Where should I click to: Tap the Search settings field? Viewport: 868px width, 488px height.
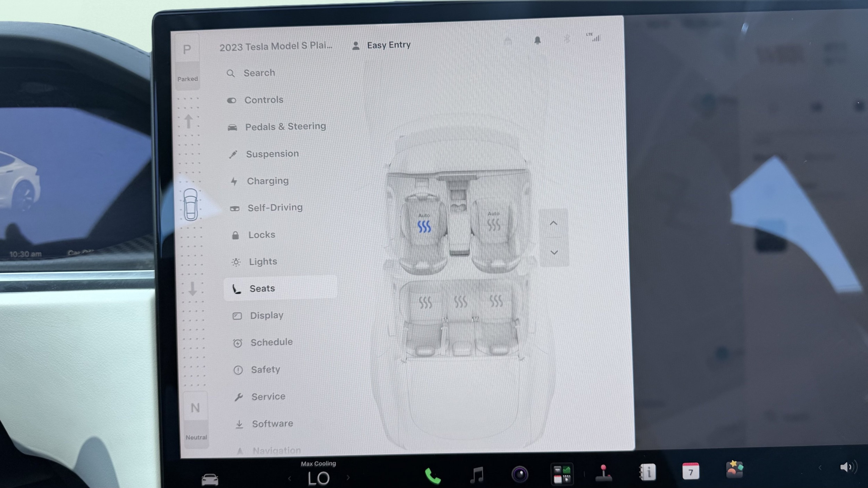251,73
